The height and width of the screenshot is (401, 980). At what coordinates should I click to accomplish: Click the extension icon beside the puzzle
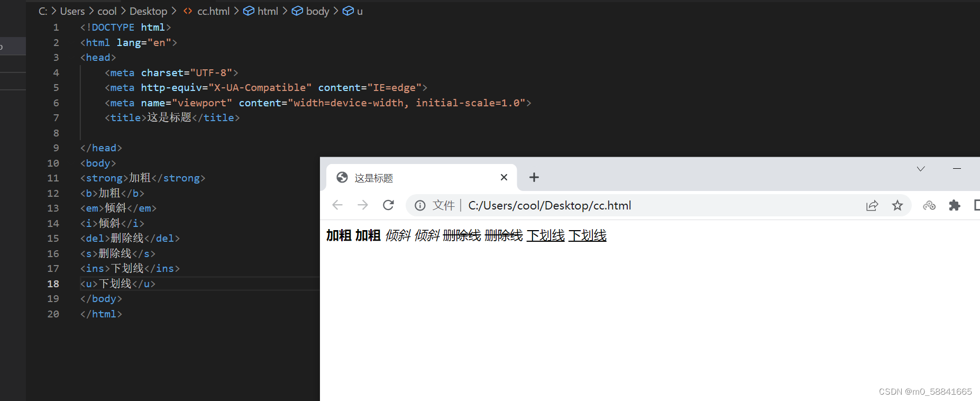929,205
